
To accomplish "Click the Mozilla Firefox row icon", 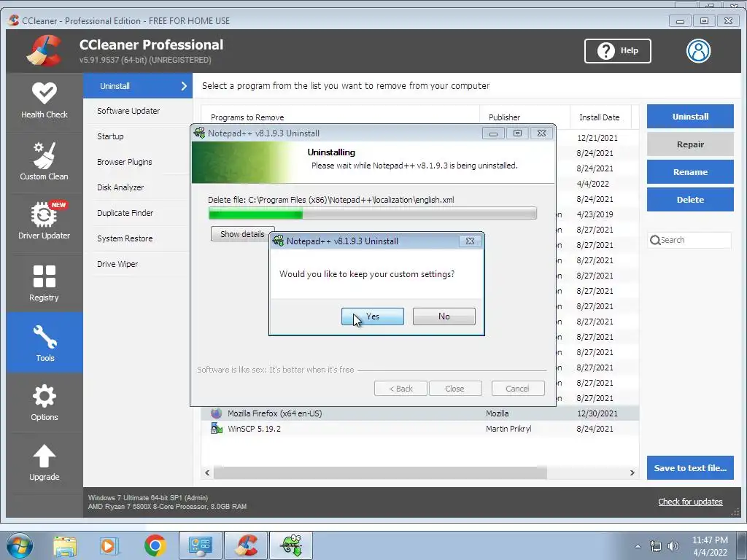I will (216, 413).
